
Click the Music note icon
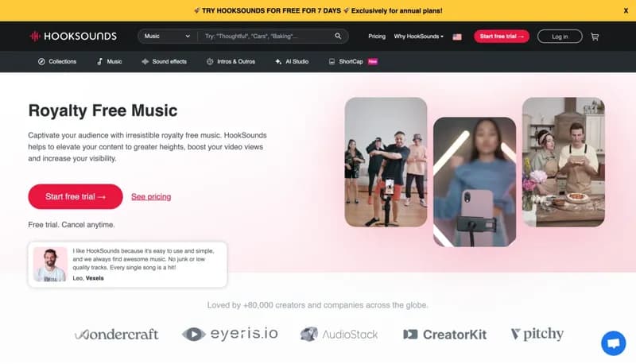(x=100, y=62)
